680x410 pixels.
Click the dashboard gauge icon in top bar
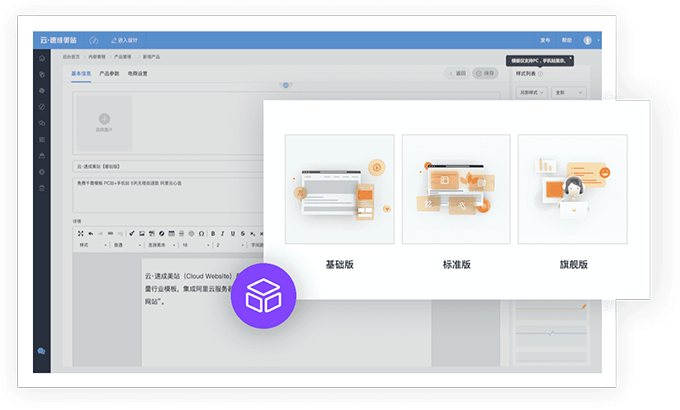point(94,40)
